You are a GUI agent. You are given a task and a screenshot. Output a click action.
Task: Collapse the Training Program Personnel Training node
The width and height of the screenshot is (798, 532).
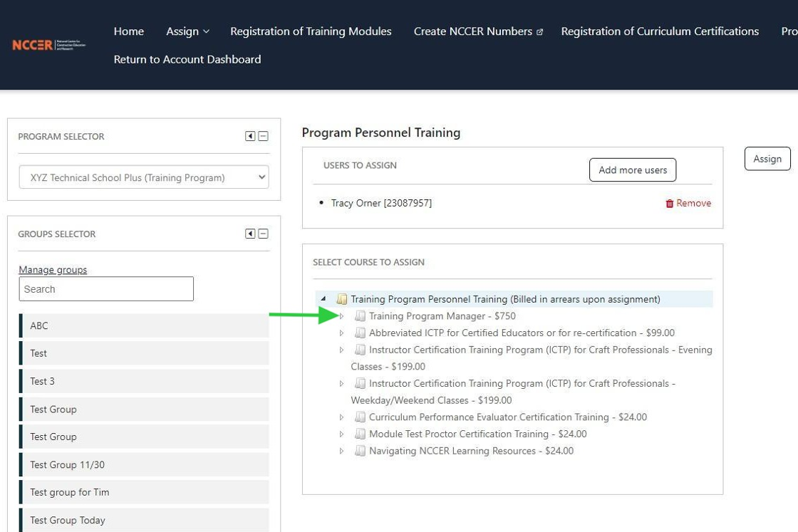click(325, 298)
